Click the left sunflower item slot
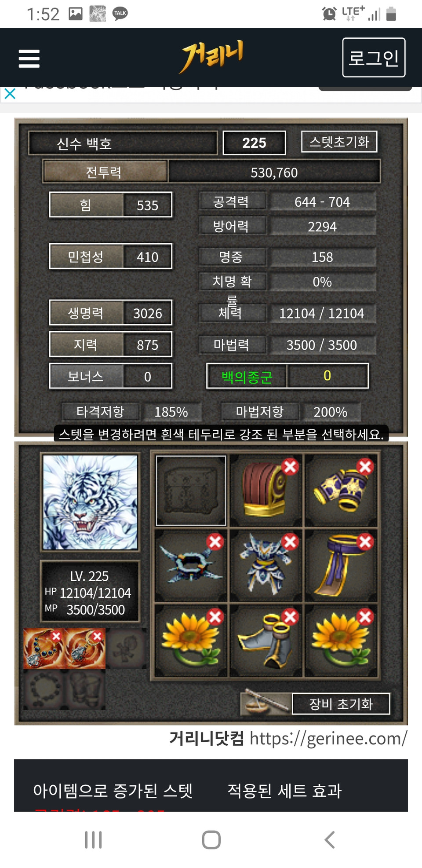Viewport: 422px width, 868px height. click(191, 641)
